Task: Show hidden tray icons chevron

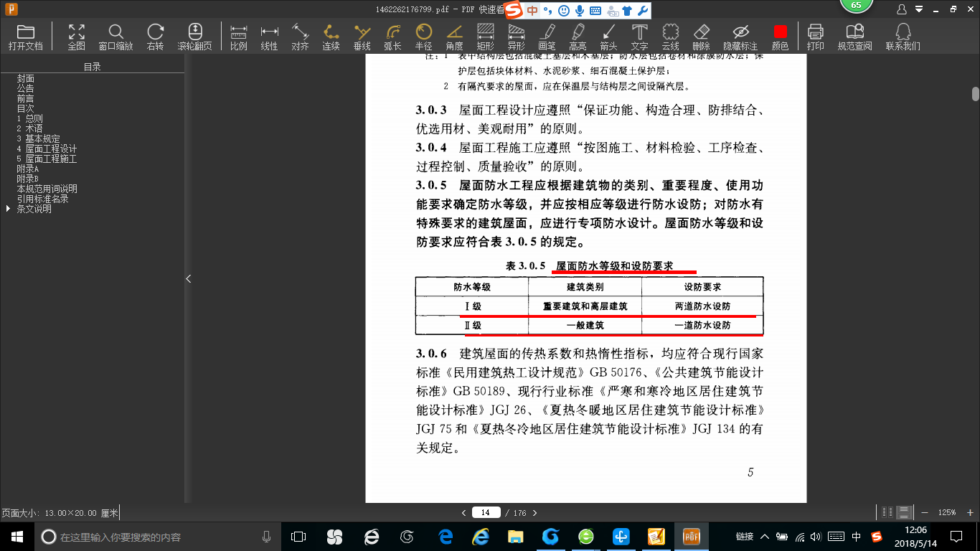Action: pyautogui.click(x=765, y=537)
